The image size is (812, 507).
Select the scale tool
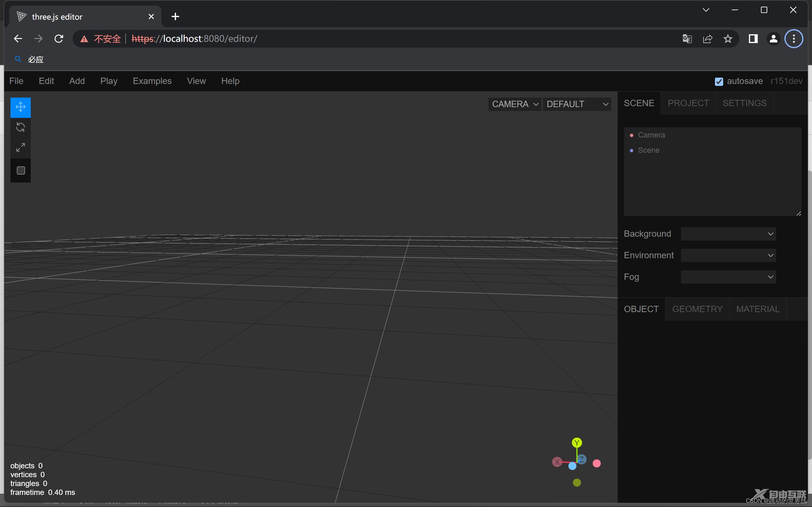pyautogui.click(x=21, y=147)
